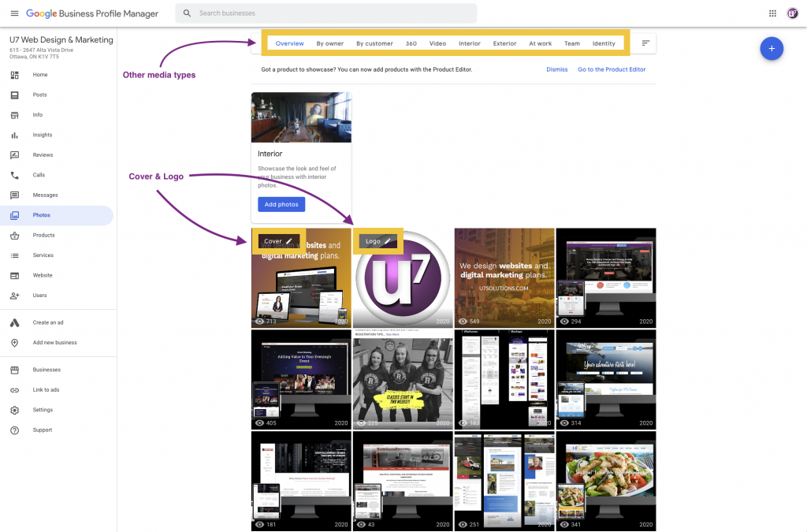Click the Businesses storefront icon
The image size is (807, 532).
[x=14, y=370]
